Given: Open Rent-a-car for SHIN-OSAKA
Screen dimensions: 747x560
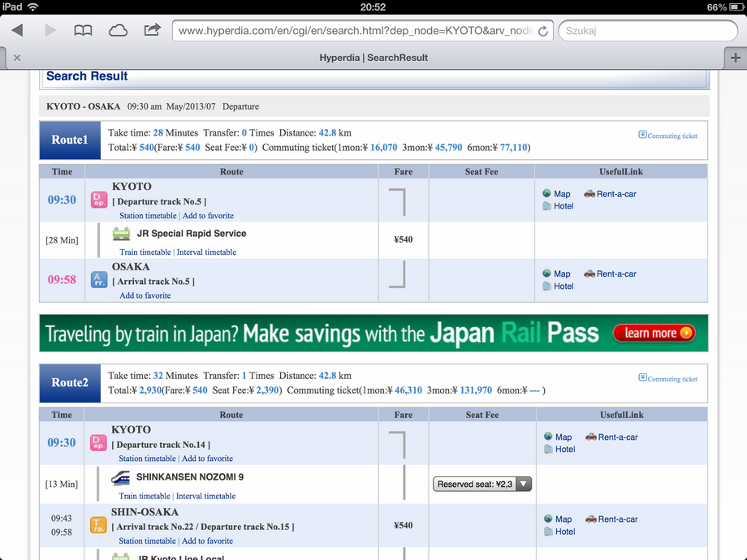Looking at the screenshot, I should 611,519.
